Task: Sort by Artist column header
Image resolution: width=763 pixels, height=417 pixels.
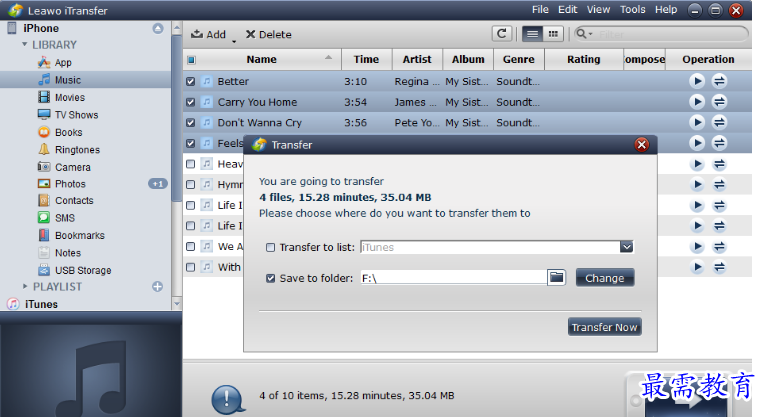Action: tap(417, 59)
